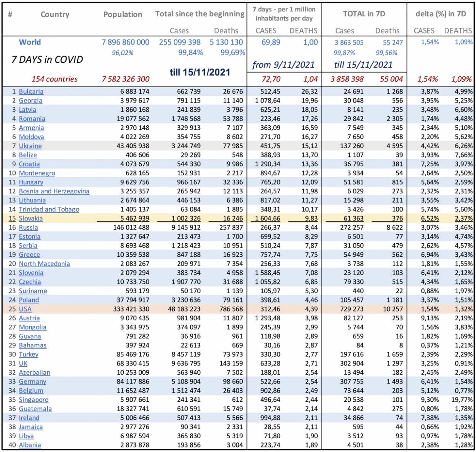Open the Albania link in last row
Viewport: 476px width, 452px height.
coord(30,445)
